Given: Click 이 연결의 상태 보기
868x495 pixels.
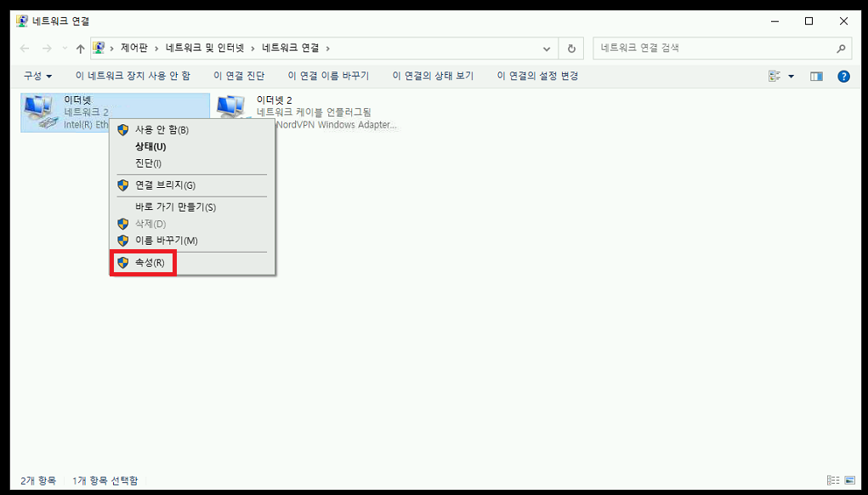Looking at the screenshot, I should pyautogui.click(x=433, y=76).
